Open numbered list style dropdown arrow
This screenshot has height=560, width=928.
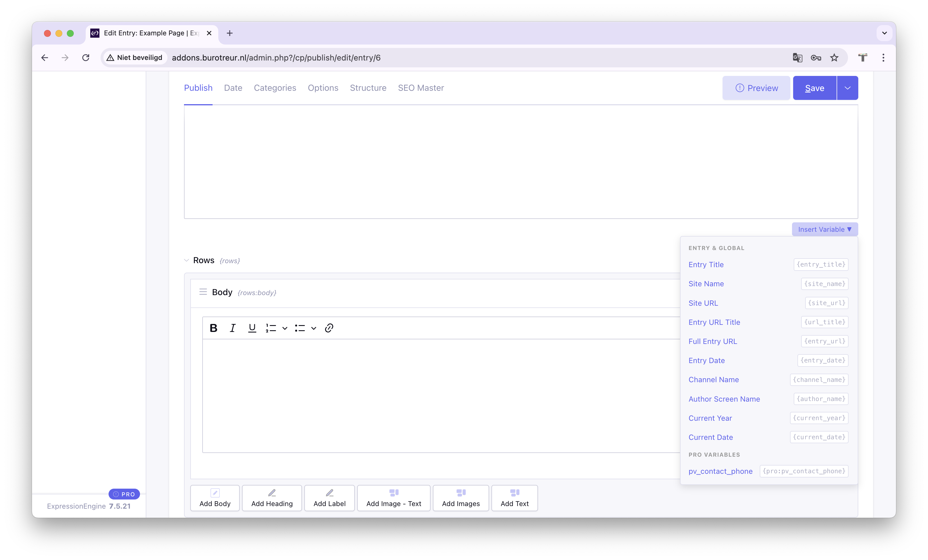coord(285,328)
